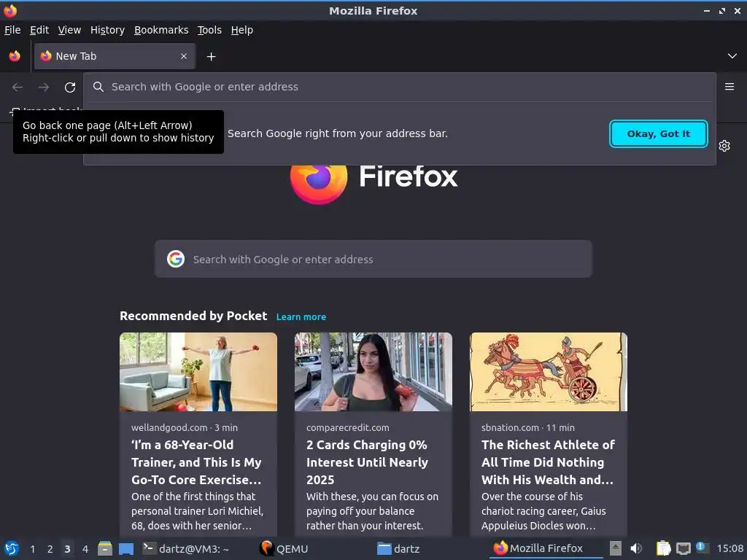The height and width of the screenshot is (560, 747).
Task: Close the New Tab tab
Action: click(184, 56)
